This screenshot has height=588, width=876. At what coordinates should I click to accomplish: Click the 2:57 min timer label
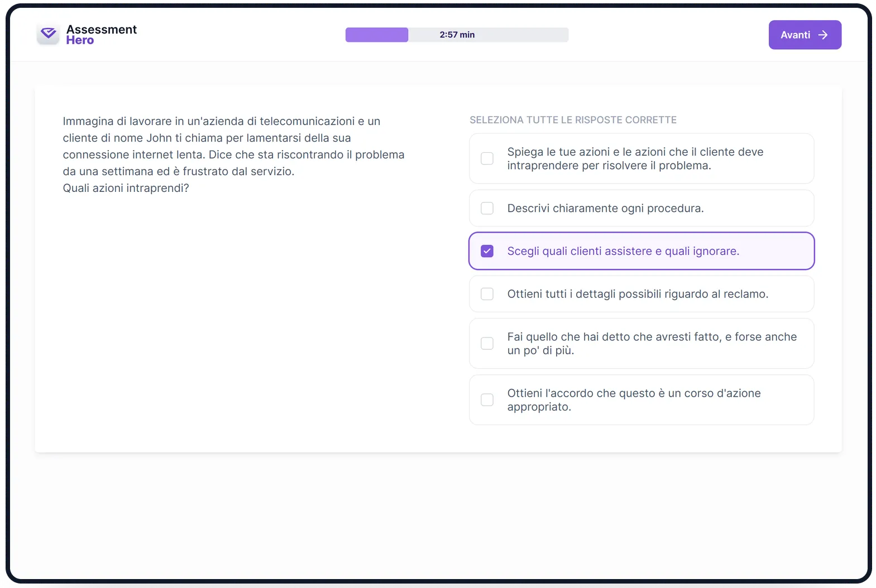coord(457,35)
